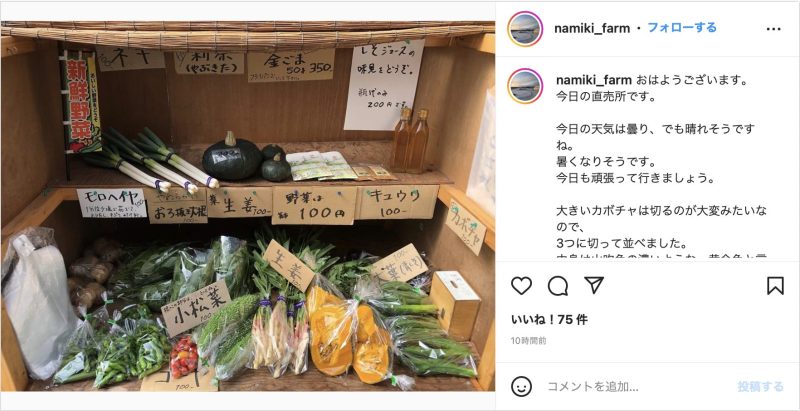Click the 10時間前 timestamp
The height and width of the screenshot is (411, 800).
pos(529,340)
